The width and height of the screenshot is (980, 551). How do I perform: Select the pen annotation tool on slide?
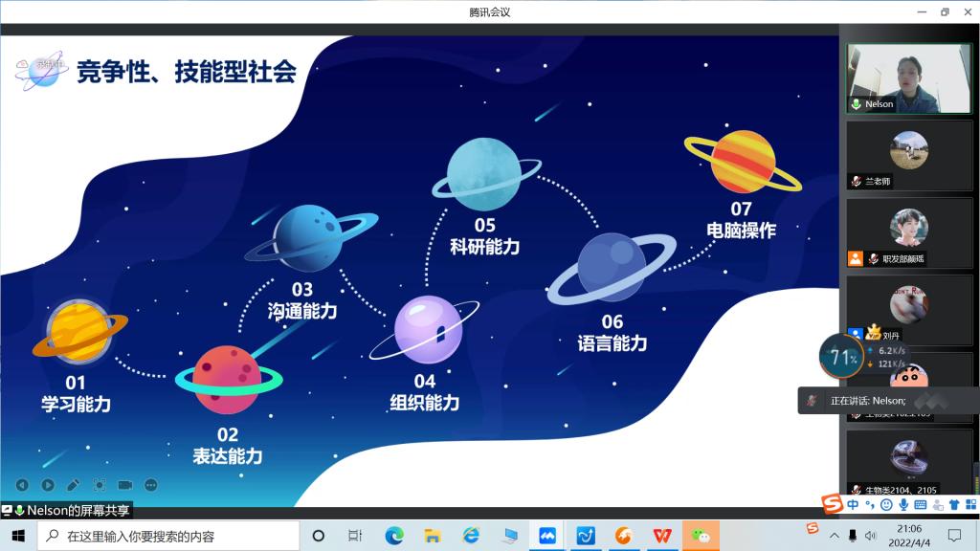73,485
